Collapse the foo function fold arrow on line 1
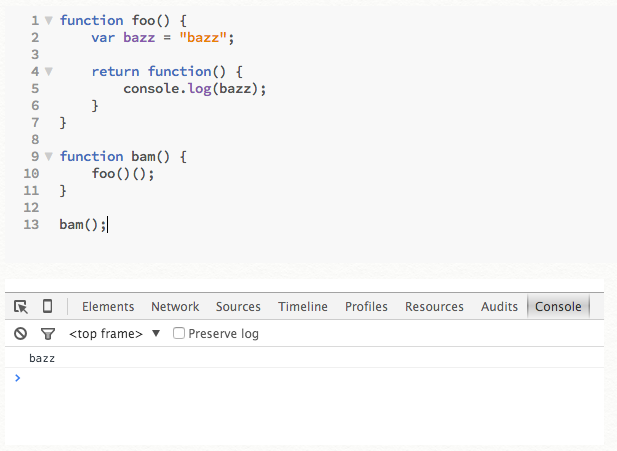617x451 pixels. 48,20
